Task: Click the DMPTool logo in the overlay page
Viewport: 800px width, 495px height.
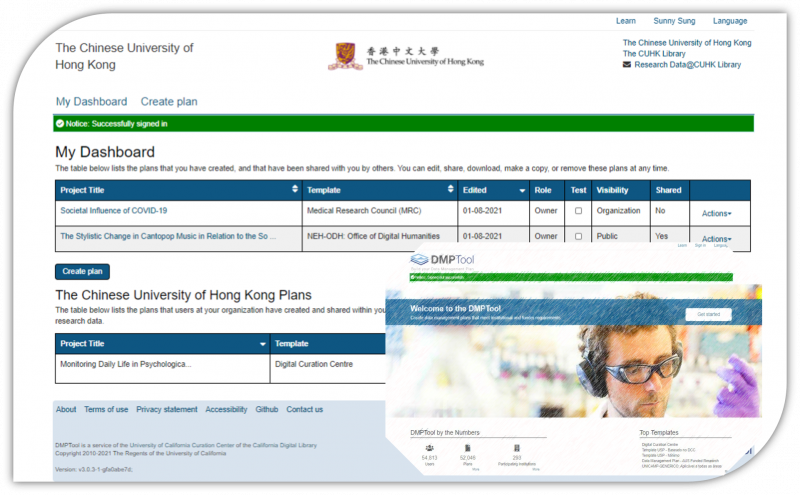Action: coord(442,260)
